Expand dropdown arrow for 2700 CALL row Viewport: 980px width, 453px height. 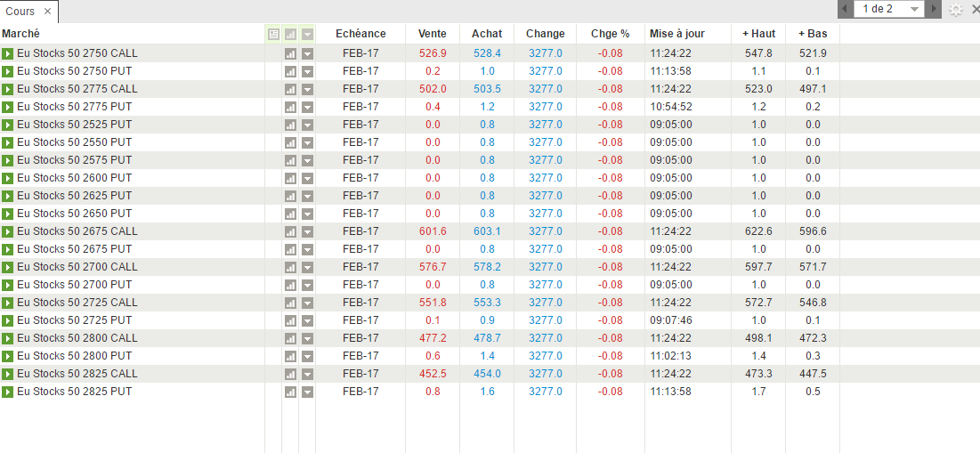(308, 267)
